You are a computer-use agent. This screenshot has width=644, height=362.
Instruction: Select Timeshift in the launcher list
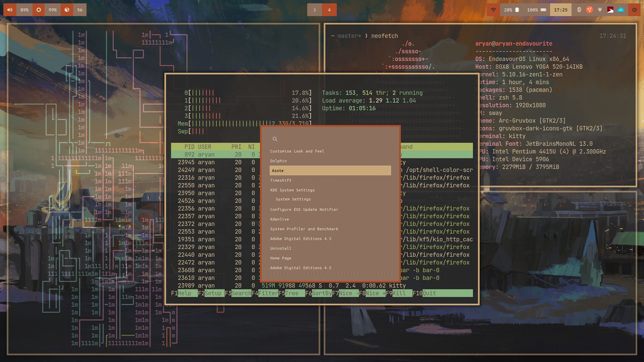pyautogui.click(x=330, y=180)
